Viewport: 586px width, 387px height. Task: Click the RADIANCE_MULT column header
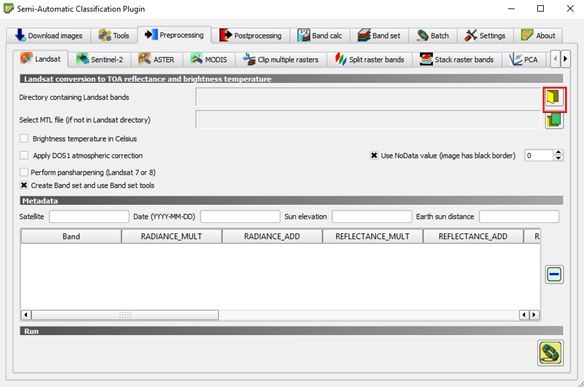(172, 236)
